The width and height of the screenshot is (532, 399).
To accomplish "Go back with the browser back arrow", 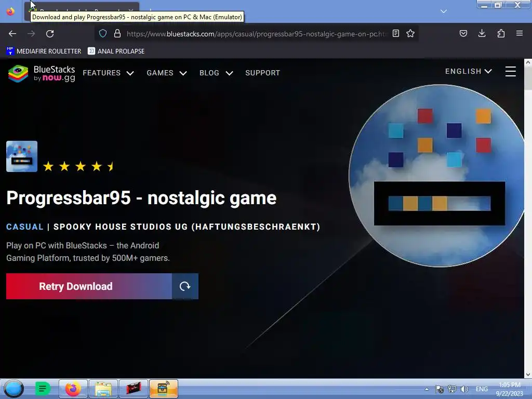I will pyautogui.click(x=12, y=34).
